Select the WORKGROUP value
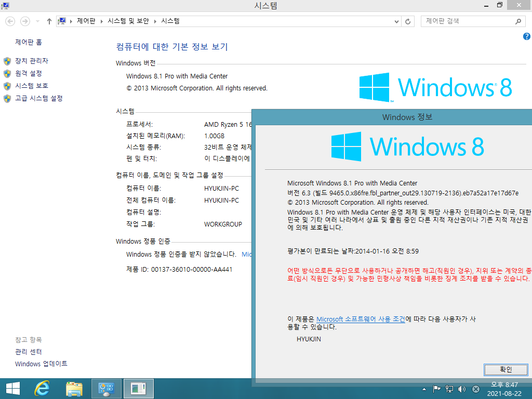The height and width of the screenshot is (399, 532). click(223, 224)
